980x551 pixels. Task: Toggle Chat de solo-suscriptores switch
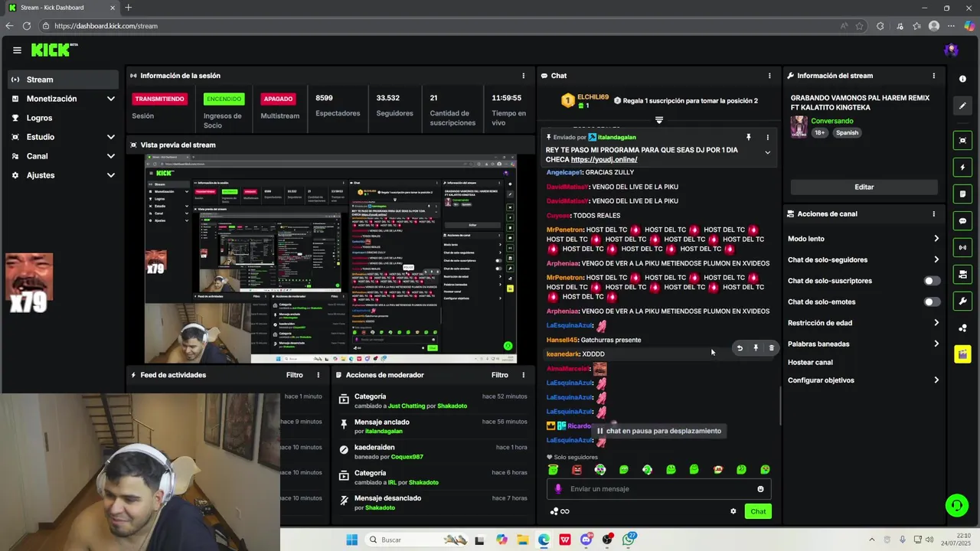pyautogui.click(x=932, y=281)
